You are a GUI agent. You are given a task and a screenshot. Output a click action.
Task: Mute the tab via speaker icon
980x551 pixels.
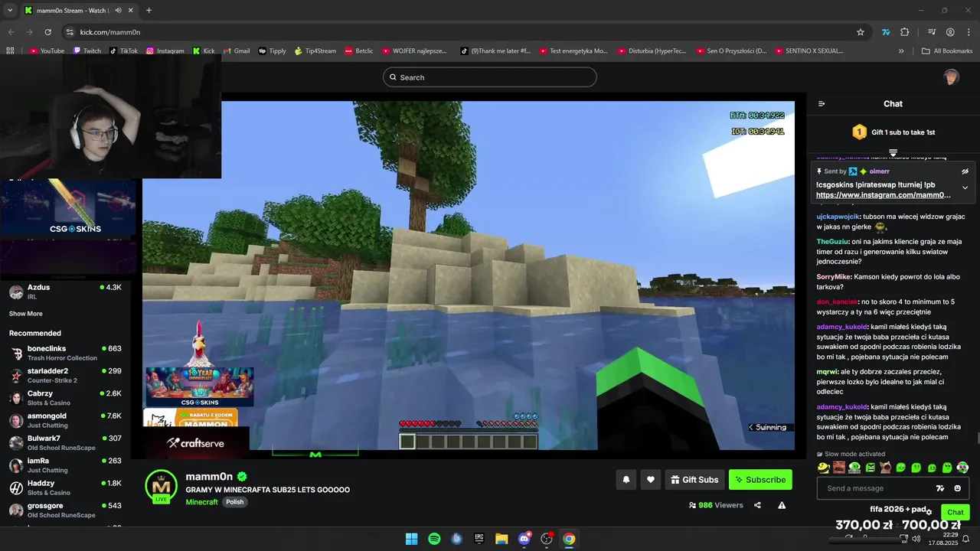click(x=118, y=11)
